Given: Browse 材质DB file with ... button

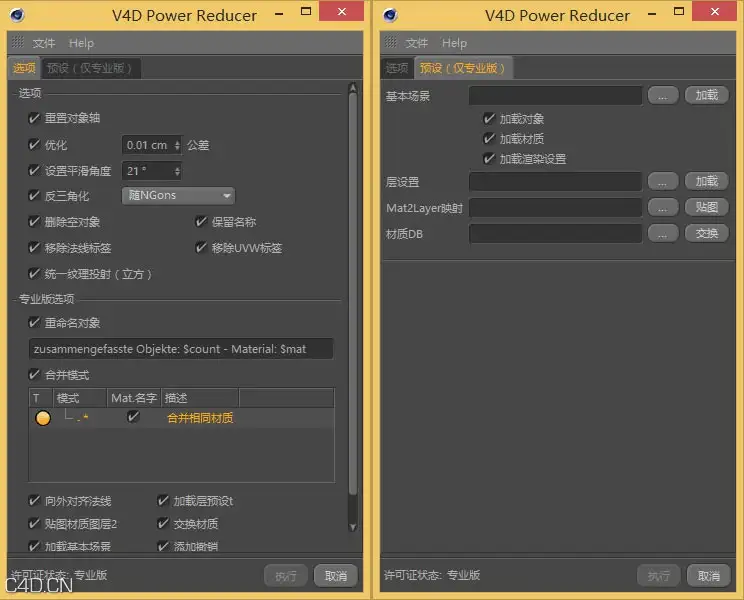Looking at the screenshot, I should tap(662, 234).
